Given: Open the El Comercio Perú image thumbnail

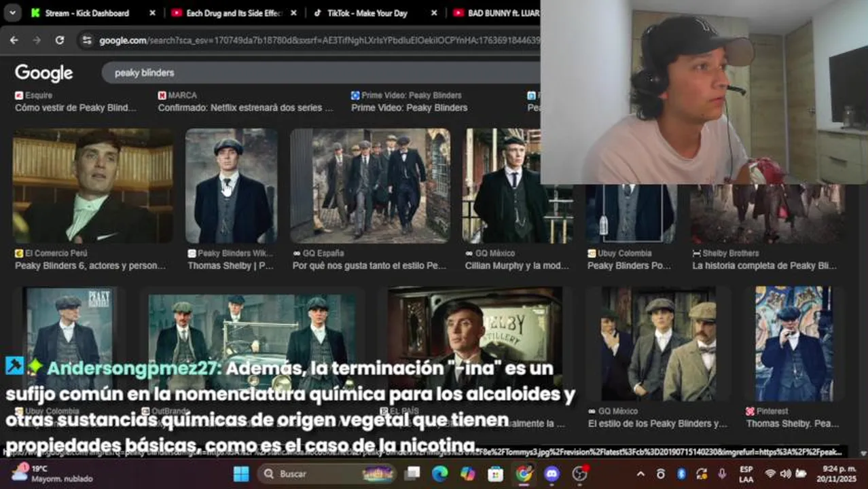Looking at the screenshot, I should point(93,186).
